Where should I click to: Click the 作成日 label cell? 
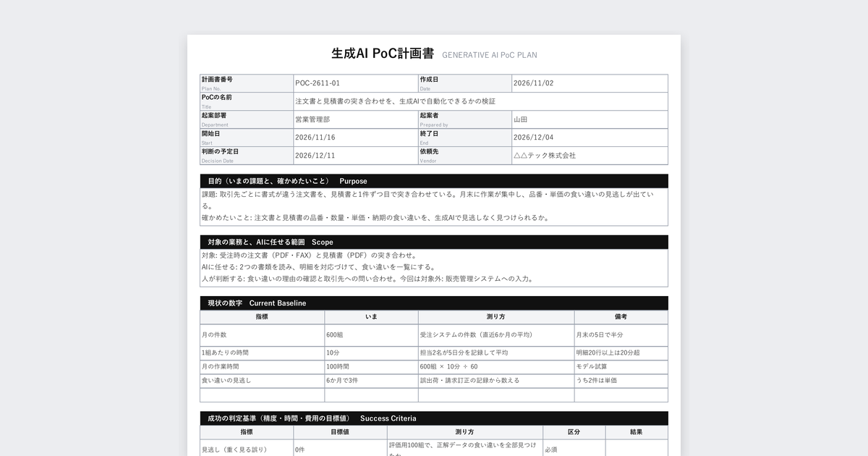coord(465,83)
